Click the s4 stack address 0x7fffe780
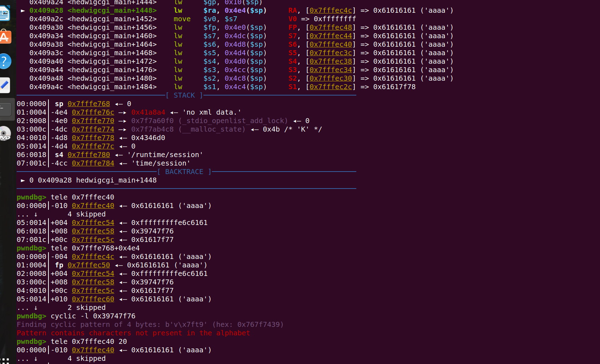600x364 pixels. click(89, 155)
